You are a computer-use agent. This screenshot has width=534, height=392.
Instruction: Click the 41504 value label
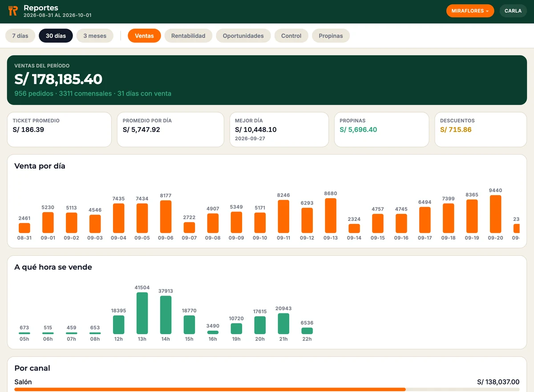click(x=142, y=288)
